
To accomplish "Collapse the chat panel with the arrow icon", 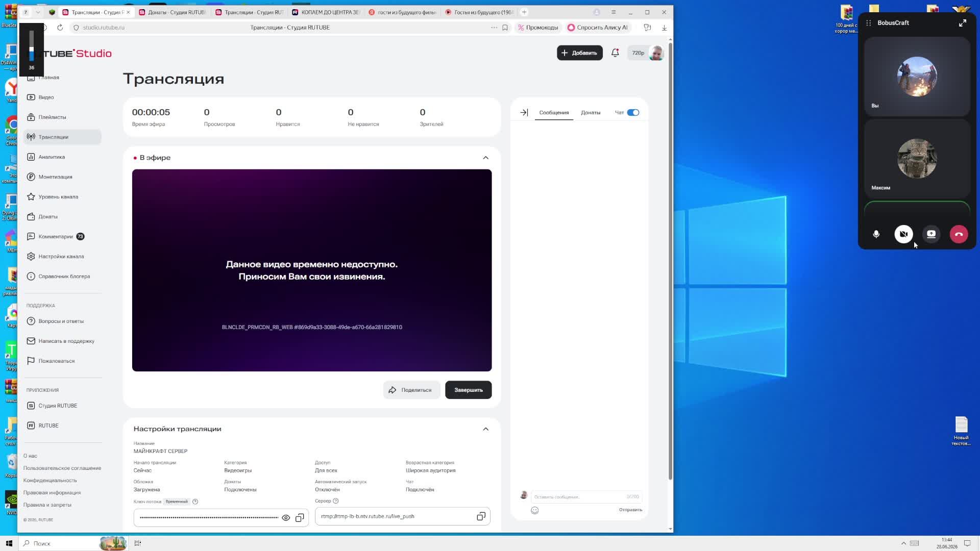I will pos(524,113).
